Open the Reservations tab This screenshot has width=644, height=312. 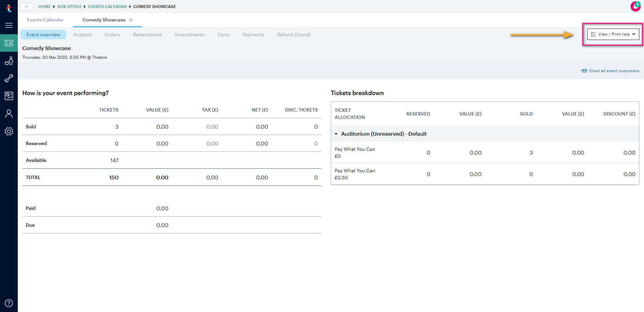click(x=147, y=35)
